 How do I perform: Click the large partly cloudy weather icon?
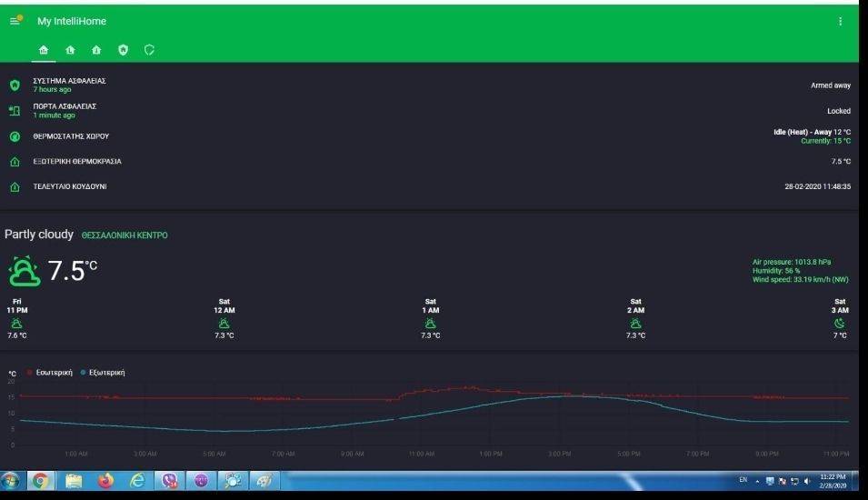coord(25,271)
